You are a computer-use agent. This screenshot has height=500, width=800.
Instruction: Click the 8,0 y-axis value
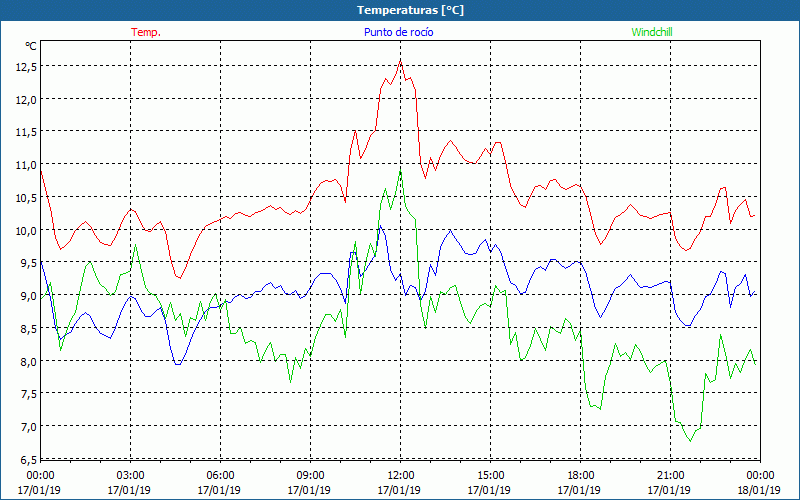tap(29, 361)
